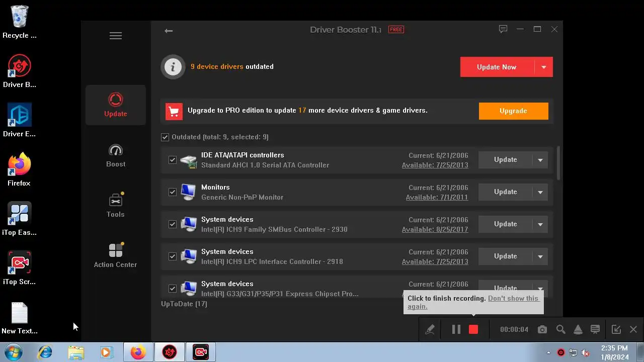The image size is (644, 362).
Task: Click the info icon beside outdated drivers count
Action: click(x=173, y=66)
